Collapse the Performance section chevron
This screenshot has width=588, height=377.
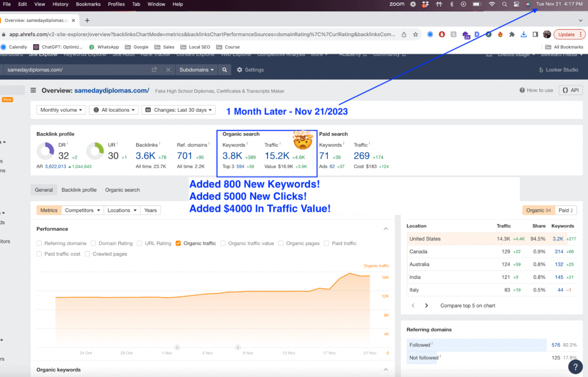point(385,228)
